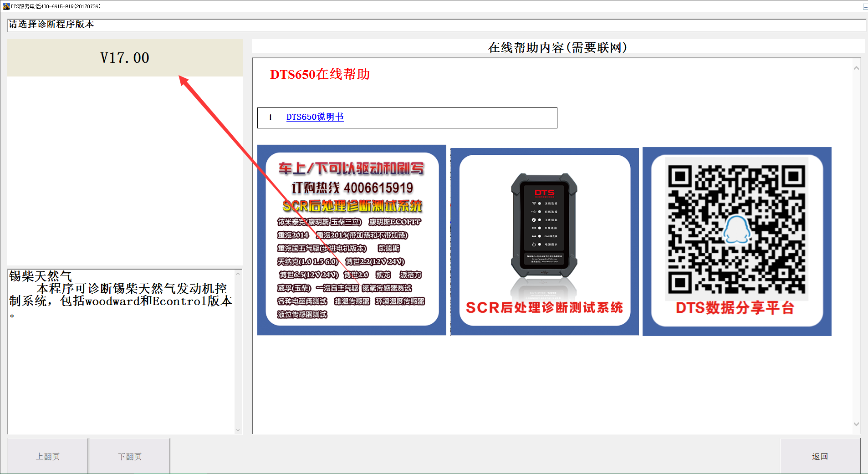Viewport: 868px width, 474px height.
Task: Select diagnostic program version V17.00
Action: click(125, 58)
